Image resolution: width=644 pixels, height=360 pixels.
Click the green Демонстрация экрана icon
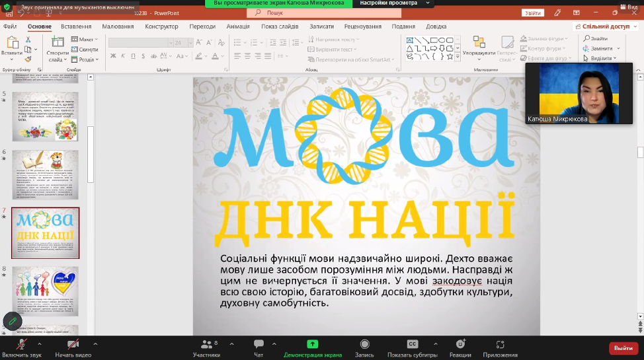pyautogui.click(x=312, y=344)
